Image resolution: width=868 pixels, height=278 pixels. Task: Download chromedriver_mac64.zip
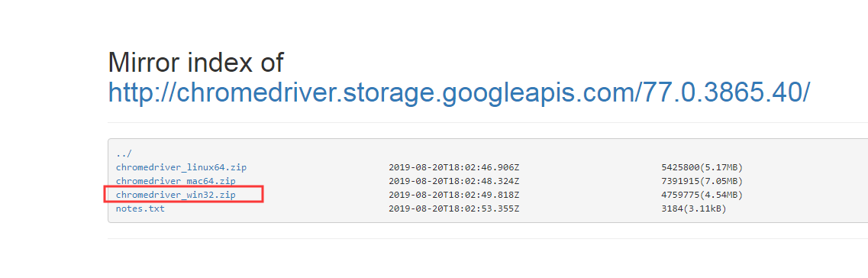[x=176, y=181]
